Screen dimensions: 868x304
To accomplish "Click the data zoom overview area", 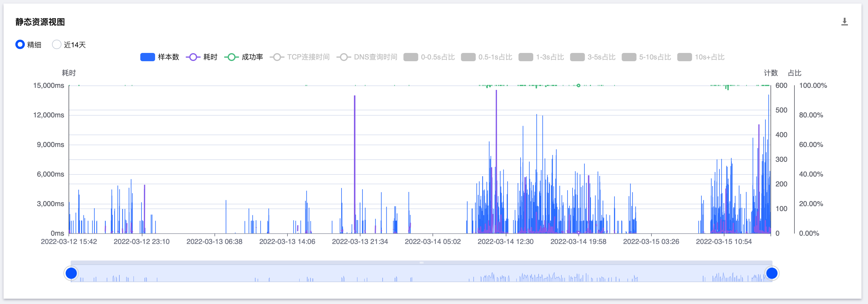I will 422,273.
